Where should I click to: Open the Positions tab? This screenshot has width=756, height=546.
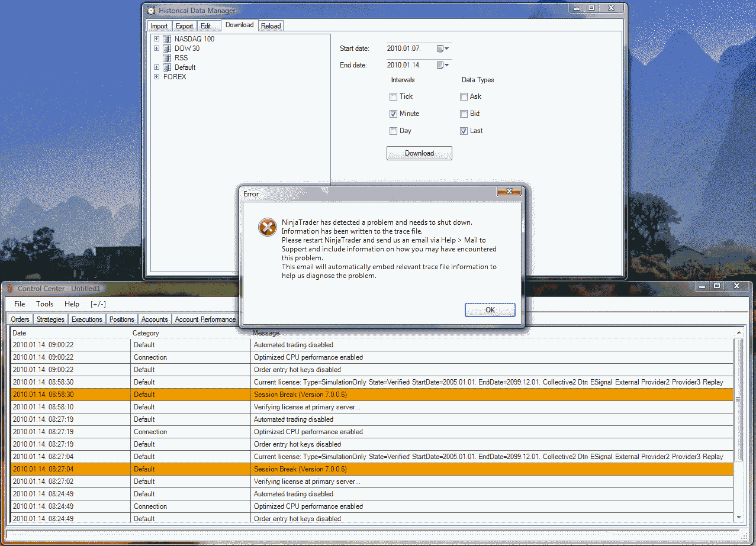[122, 319]
